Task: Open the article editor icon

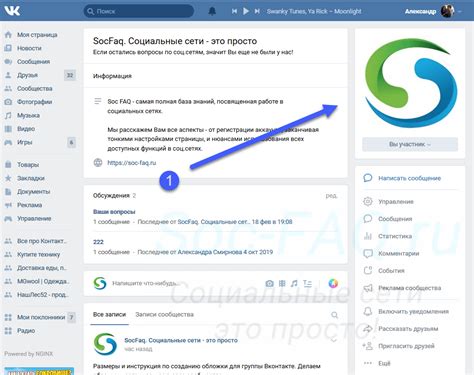Action: point(307,283)
